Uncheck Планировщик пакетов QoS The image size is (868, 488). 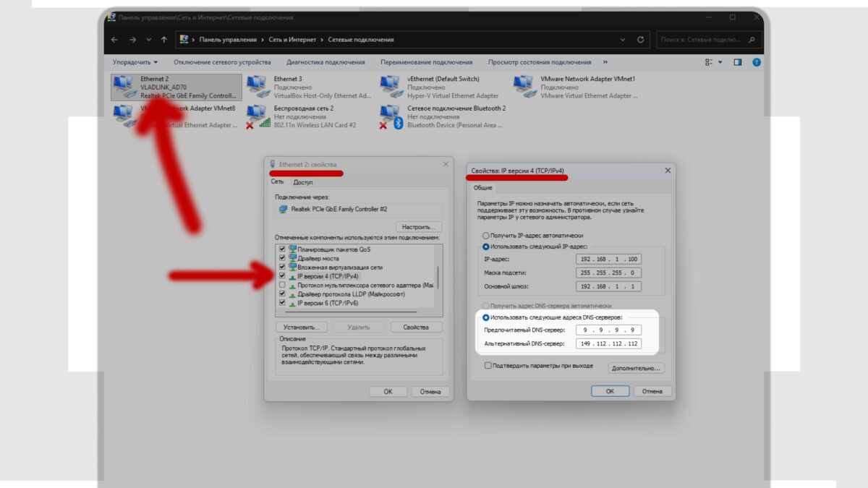coord(281,249)
